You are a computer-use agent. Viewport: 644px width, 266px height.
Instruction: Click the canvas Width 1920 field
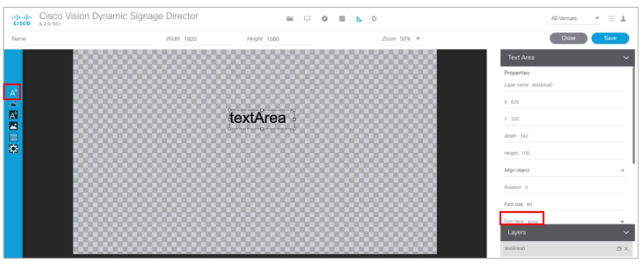click(198, 39)
